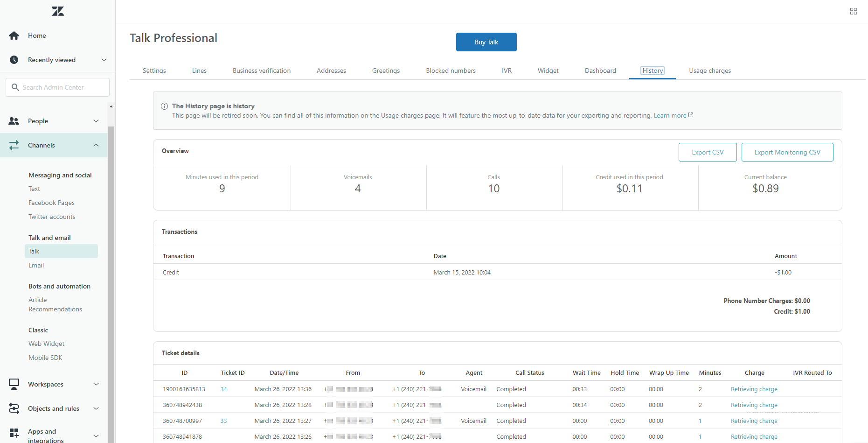Open Web Widget under Classic
This screenshot has width=868, height=443.
coord(46,344)
